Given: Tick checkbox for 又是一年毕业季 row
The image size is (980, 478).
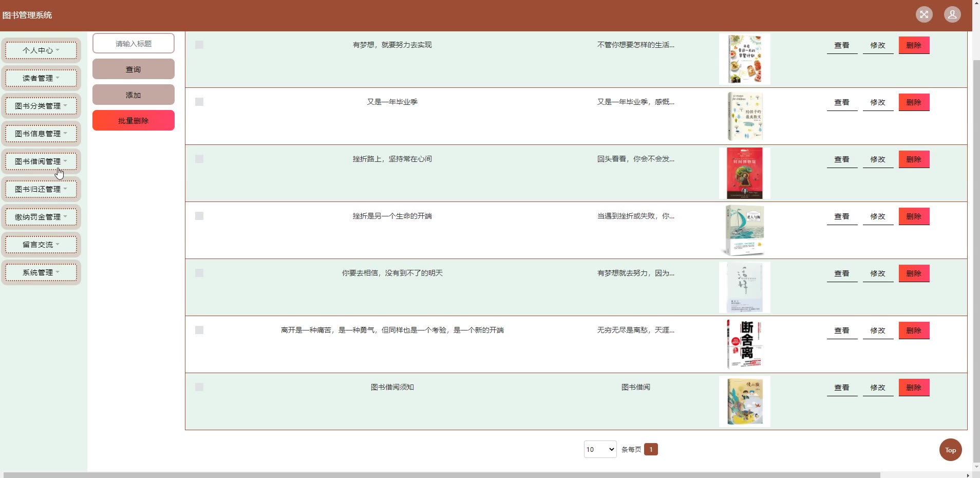Looking at the screenshot, I should pyautogui.click(x=199, y=102).
